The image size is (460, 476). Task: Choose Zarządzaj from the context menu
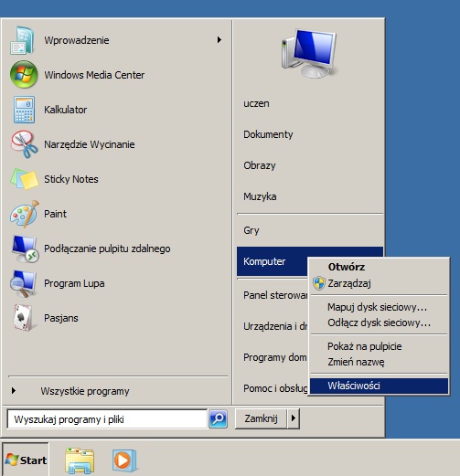coord(349,283)
